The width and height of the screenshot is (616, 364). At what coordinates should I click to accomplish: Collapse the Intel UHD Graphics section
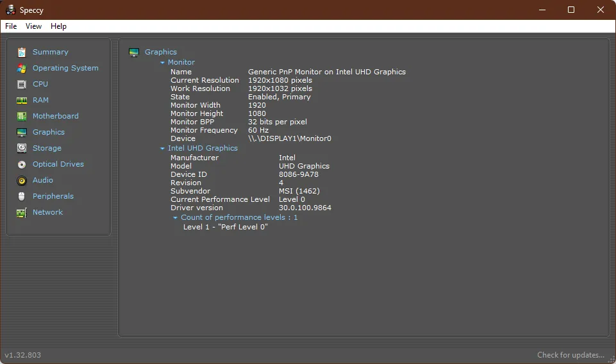click(163, 149)
